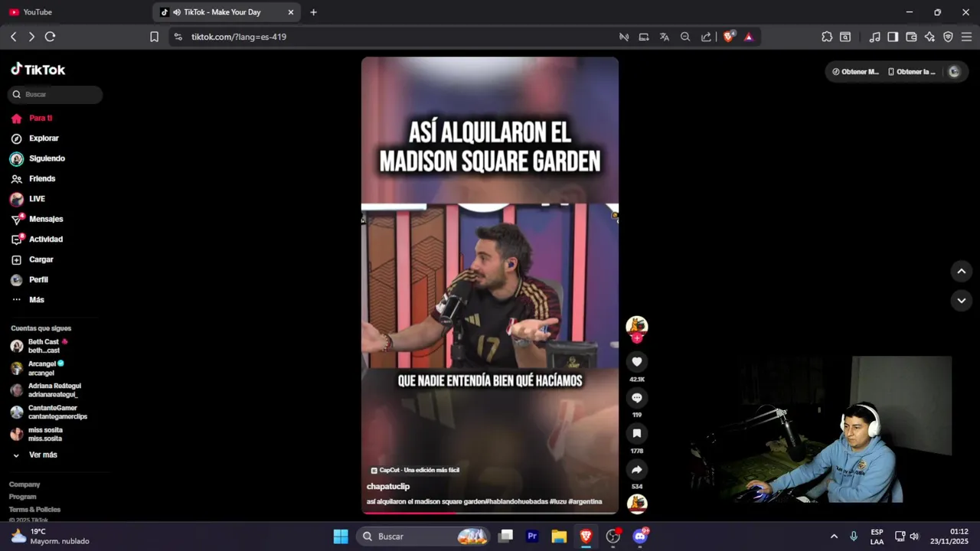This screenshot has height=551, width=980.
Task: Go to the Siguiendo feed
Action: [x=38, y=158]
